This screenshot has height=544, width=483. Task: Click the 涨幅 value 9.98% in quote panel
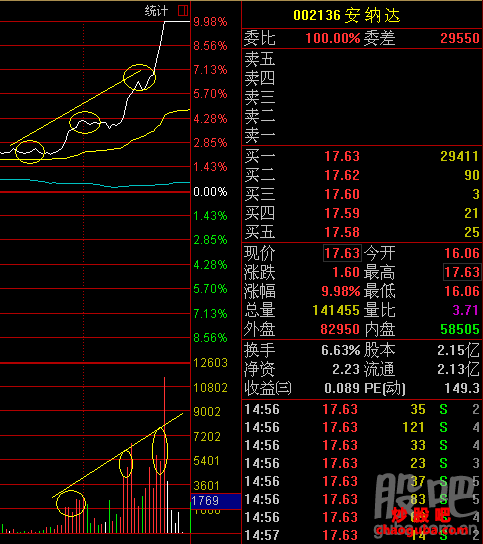(341, 291)
